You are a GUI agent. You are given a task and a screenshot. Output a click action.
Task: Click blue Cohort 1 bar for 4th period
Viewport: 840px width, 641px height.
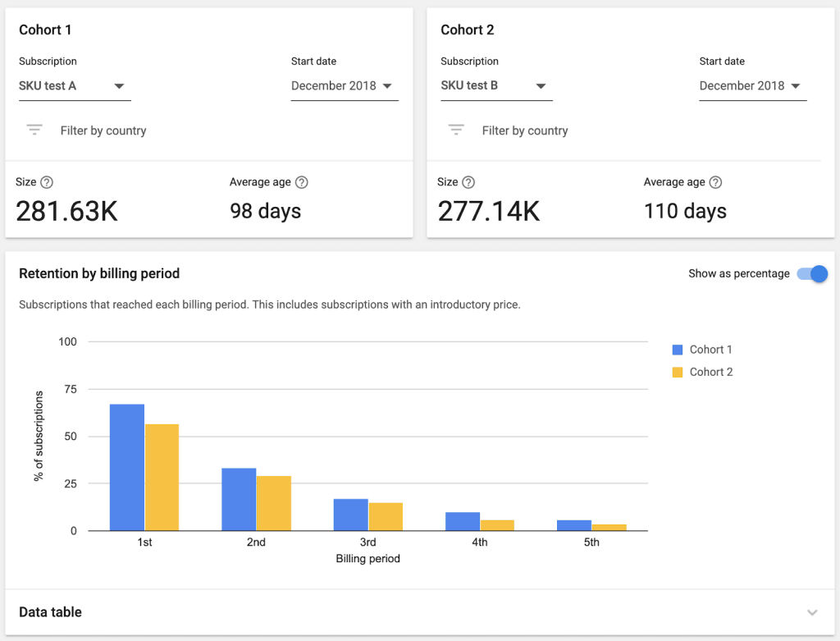(x=463, y=521)
